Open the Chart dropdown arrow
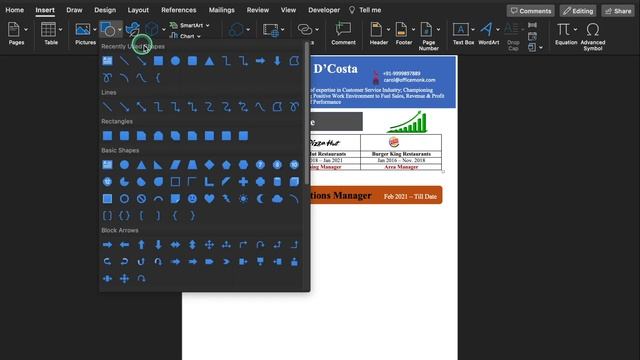This screenshot has width=640, height=360. [199, 36]
